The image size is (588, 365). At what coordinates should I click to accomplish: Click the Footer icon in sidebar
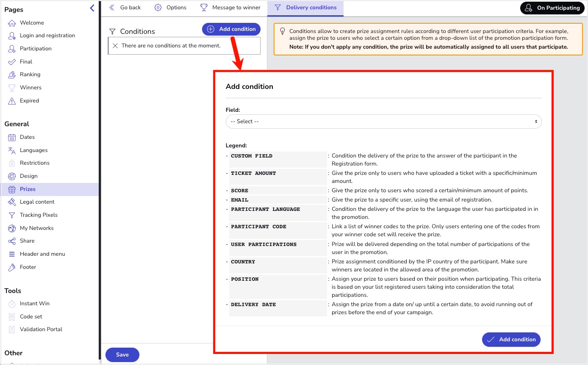pyautogui.click(x=12, y=267)
